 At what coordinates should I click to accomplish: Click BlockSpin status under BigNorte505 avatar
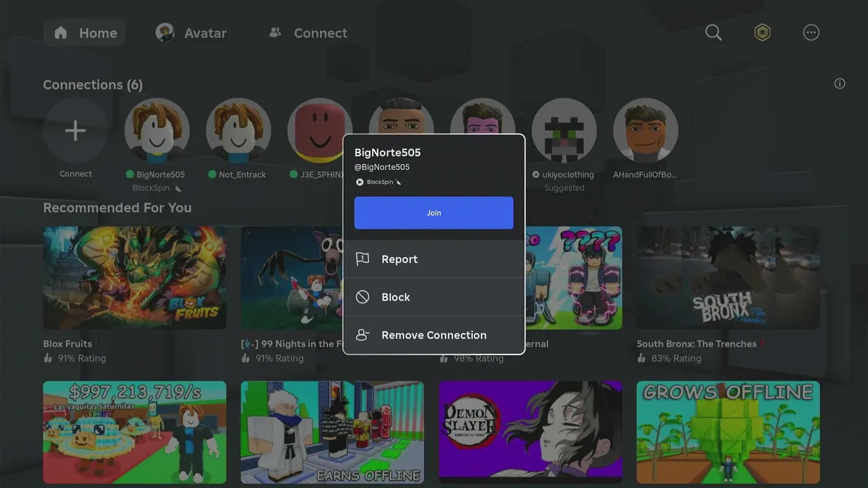(x=157, y=188)
